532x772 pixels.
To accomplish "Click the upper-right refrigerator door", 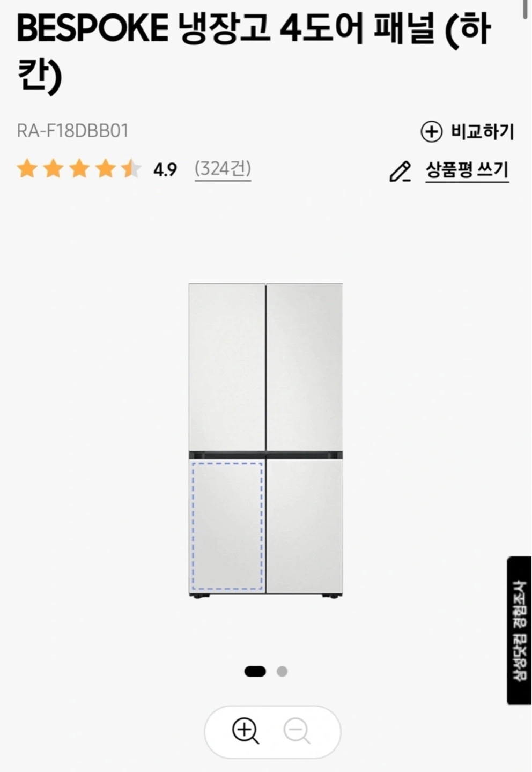I will tap(305, 367).
